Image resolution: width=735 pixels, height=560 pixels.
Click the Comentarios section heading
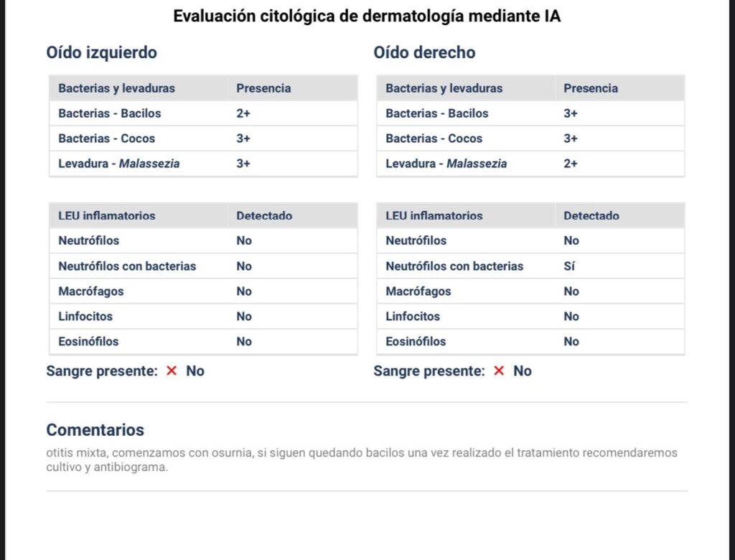(x=95, y=430)
